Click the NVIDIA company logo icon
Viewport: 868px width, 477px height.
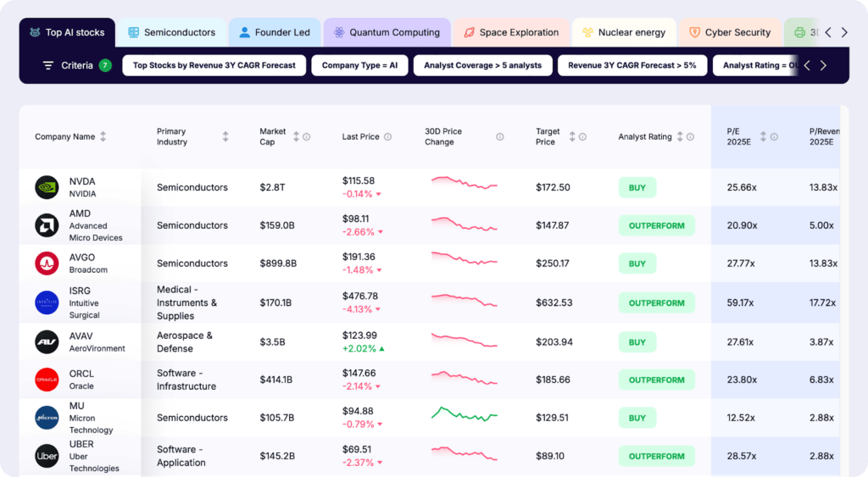[x=47, y=187]
